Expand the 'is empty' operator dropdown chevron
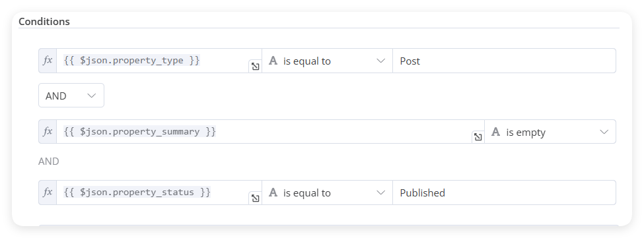The image size is (644, 238). [604, 132]
